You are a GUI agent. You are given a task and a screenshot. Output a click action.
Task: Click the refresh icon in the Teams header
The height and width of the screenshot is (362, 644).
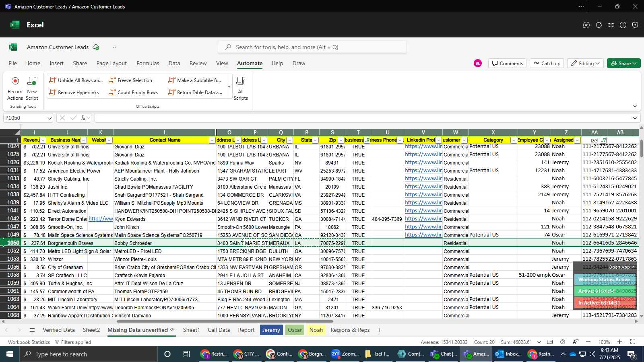[599, 25]
